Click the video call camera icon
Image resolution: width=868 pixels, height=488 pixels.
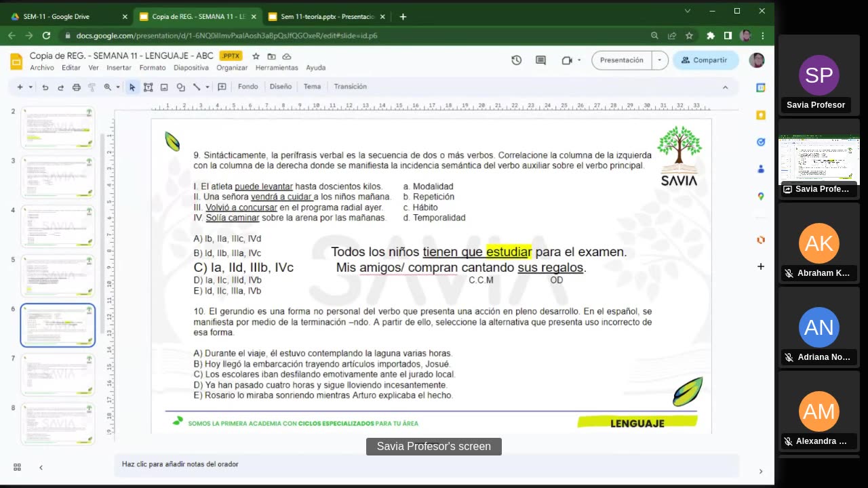point(568,60)
